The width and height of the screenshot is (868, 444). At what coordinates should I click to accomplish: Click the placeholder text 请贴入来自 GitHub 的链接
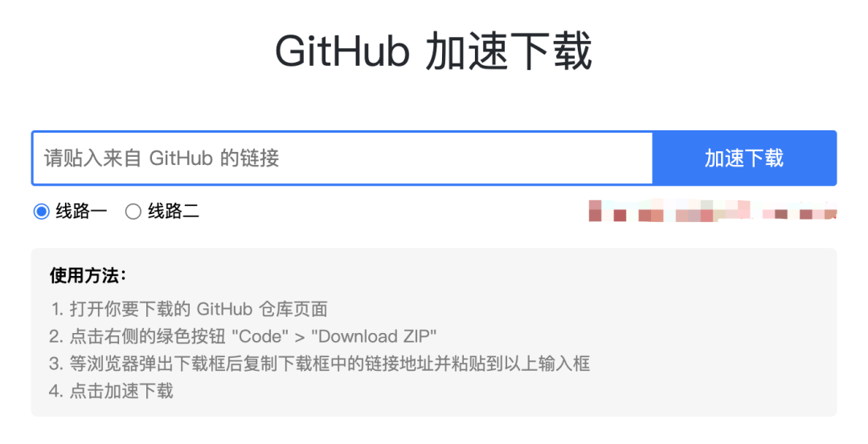pos(162,158)
